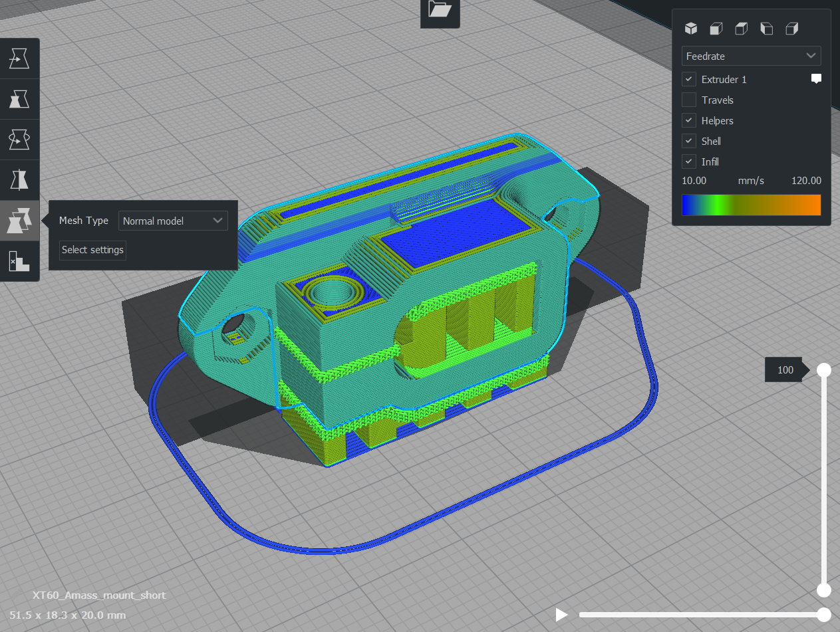Select the Rotate tool

coord(19,140)
